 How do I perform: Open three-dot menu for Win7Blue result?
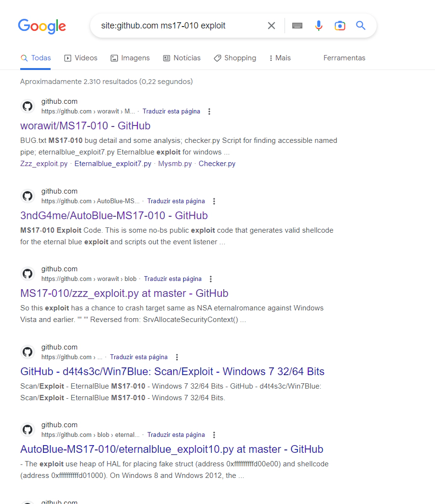click(x=177, y=357)
